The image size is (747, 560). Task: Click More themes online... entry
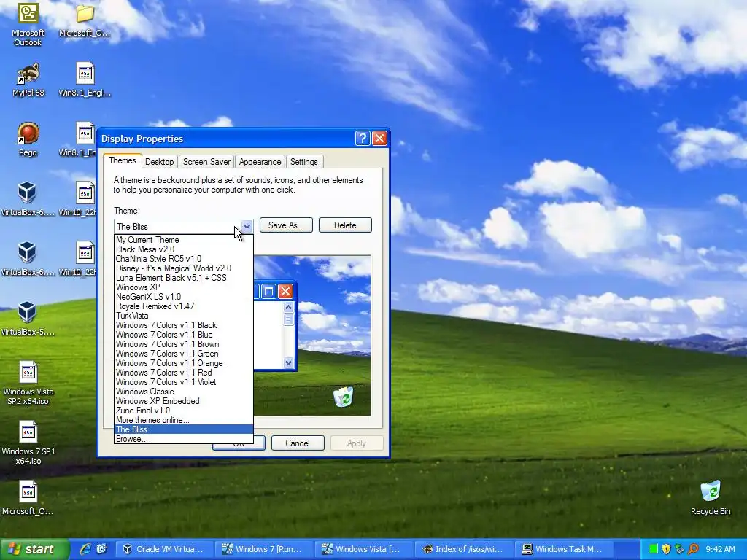click(183, 420)
